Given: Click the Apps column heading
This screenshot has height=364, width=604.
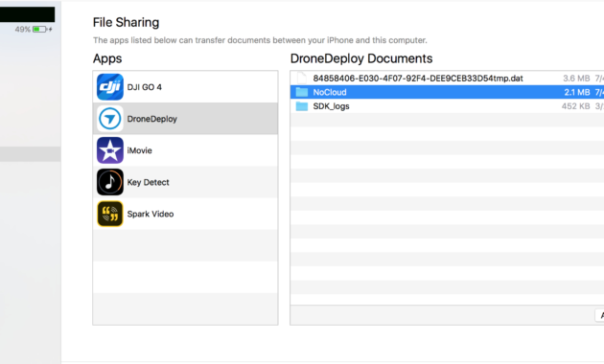Looking at the screenshot, I should (107, 58).
